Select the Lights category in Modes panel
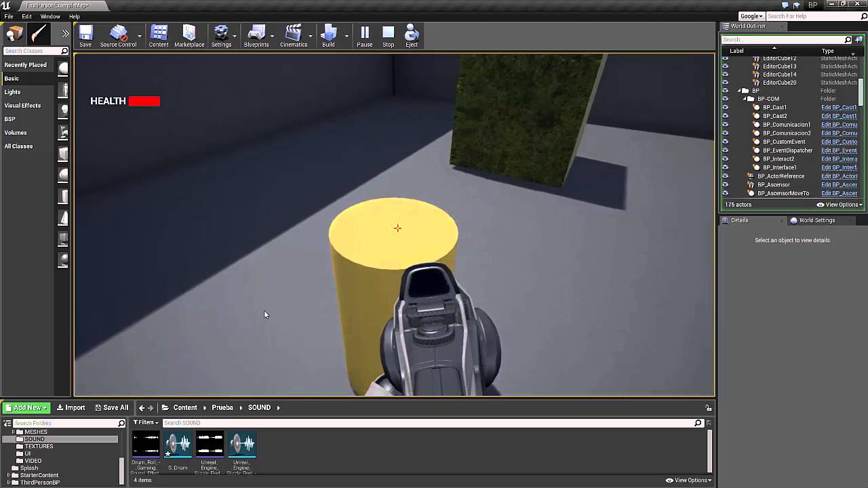The image size is (868, 488). (12, 92)
